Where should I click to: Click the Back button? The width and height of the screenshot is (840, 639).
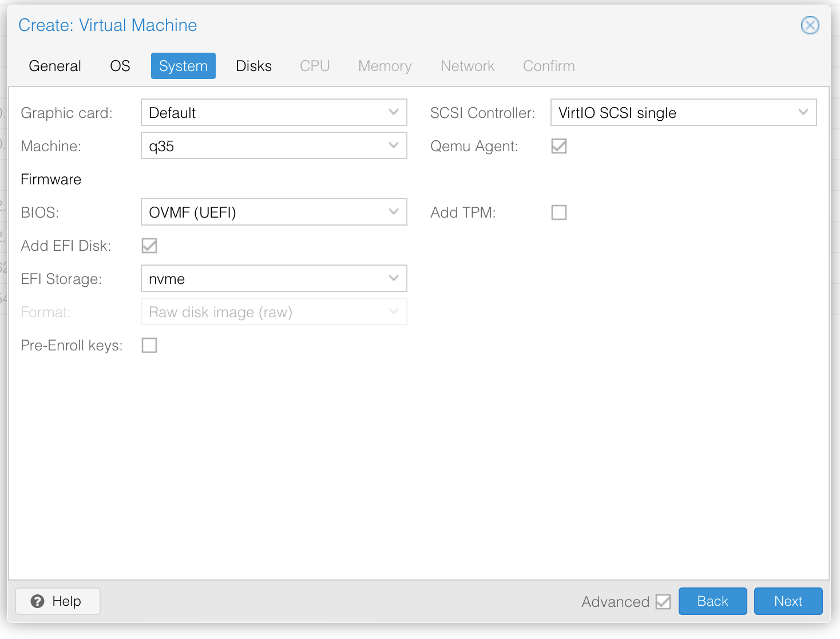pyautogui.click(x=712, y=601)
